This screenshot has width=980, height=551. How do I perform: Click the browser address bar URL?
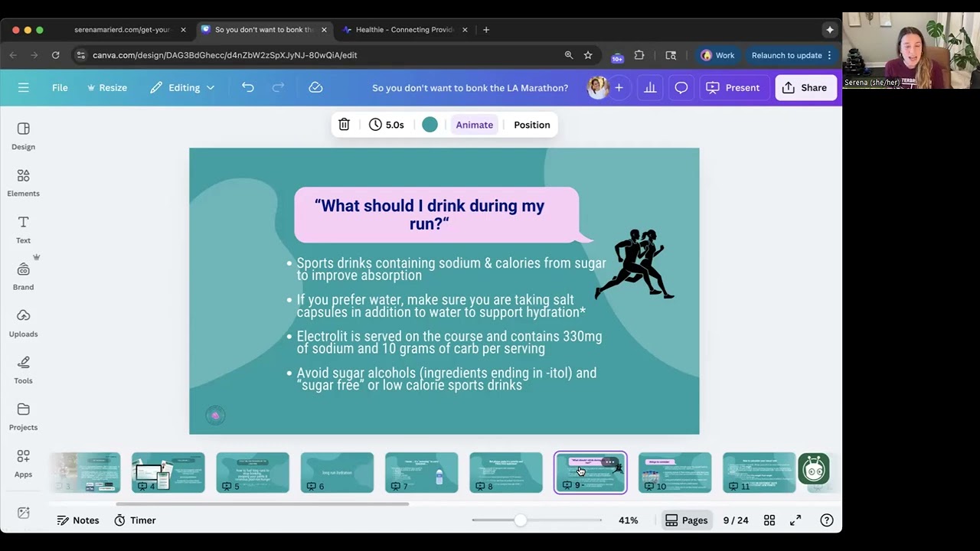point(225,55)
